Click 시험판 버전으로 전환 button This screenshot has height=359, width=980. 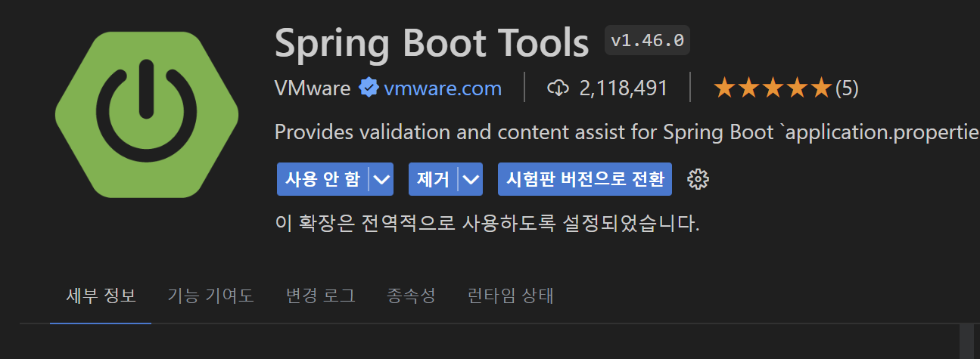point(585,179)
